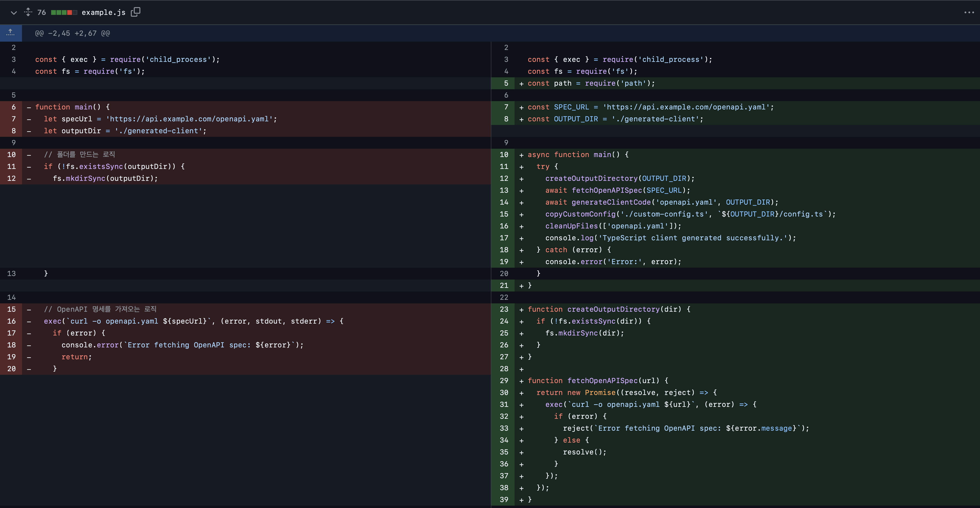Click left-pane const exec require child_process line
980x508 pixels.
[127, 60]
